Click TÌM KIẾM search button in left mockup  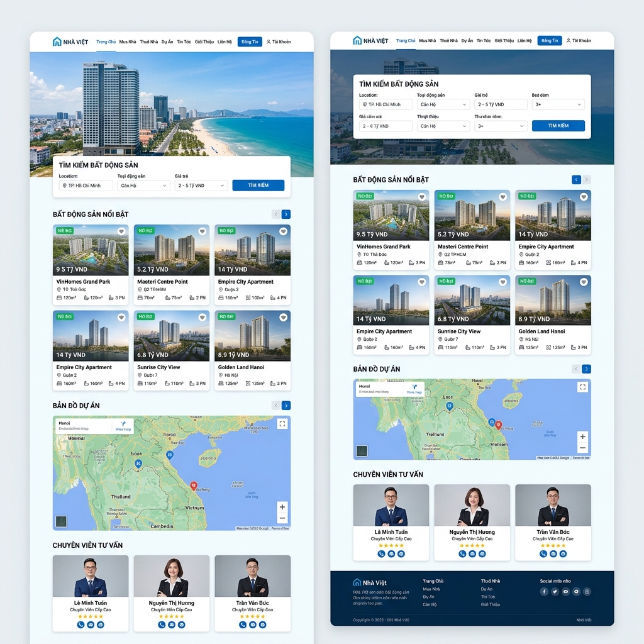coord(258,186)
